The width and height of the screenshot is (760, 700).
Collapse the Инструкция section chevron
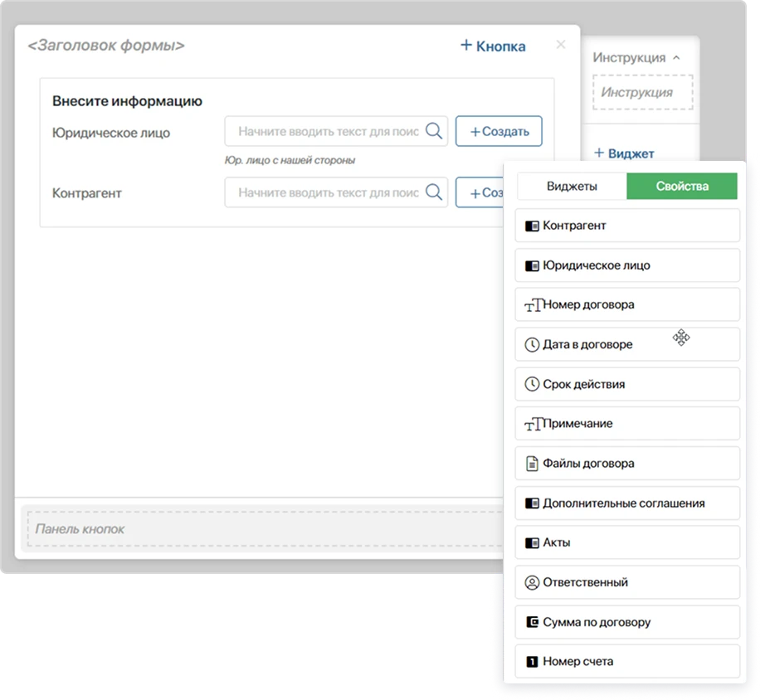(676, 58)
